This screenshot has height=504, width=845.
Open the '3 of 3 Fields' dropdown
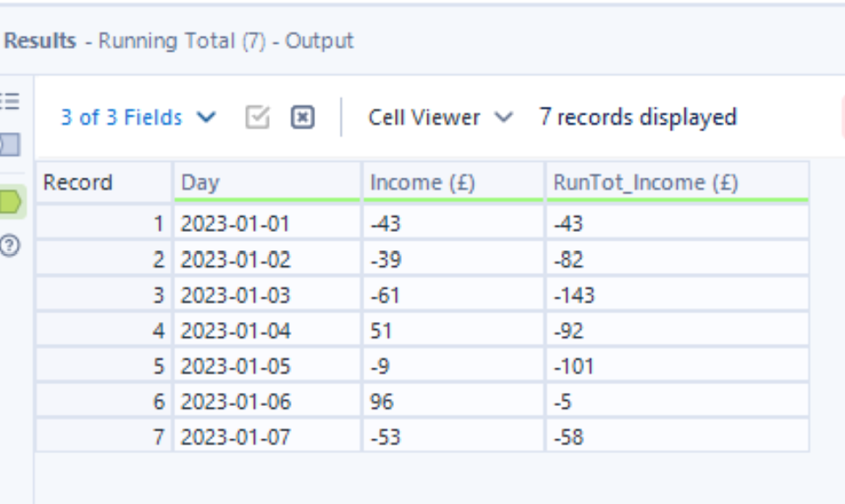pos(137,117)
